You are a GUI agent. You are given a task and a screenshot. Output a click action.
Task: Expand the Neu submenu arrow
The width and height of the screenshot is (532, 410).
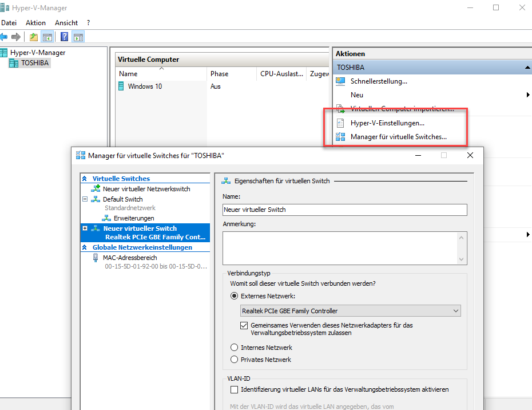(528, 95)
